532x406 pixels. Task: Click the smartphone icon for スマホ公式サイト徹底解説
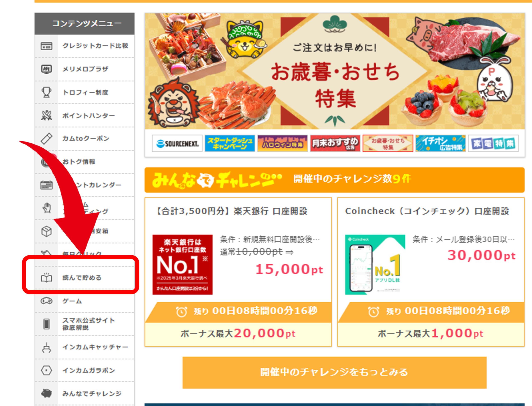click(x=46, y=324)
